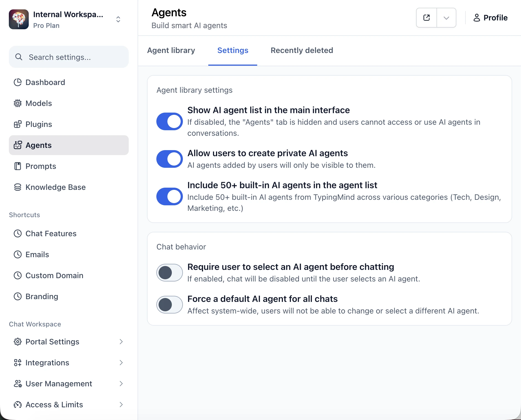Click the Knowledge Base database icon
This screenshot has height=420, width=521.
(x=18, y=187)
